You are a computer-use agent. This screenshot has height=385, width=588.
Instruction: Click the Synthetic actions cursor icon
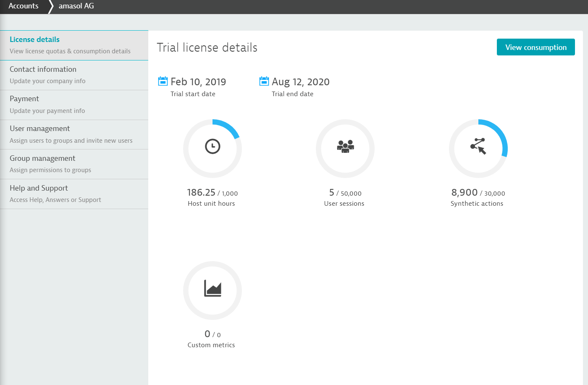point(478,146)
